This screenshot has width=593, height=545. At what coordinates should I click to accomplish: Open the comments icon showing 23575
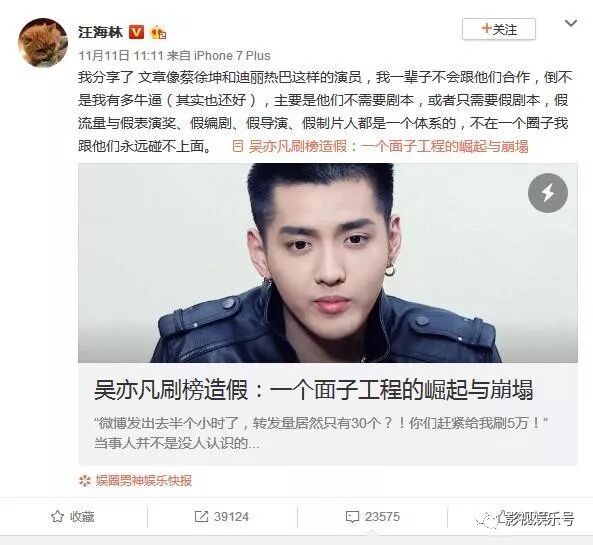(352, 517)
